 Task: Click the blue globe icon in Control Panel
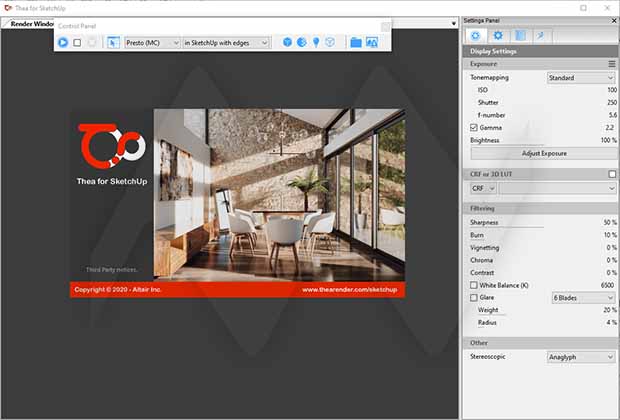click(302, 42)
